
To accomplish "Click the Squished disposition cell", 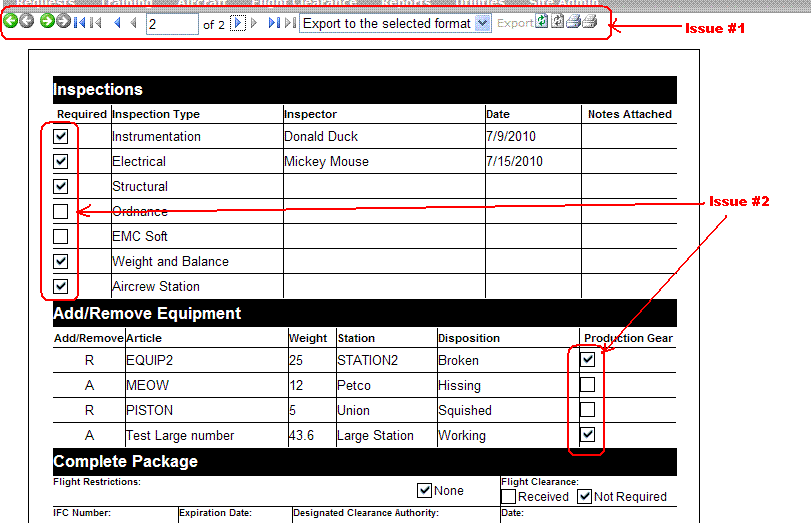I will (x=464, y=410).
